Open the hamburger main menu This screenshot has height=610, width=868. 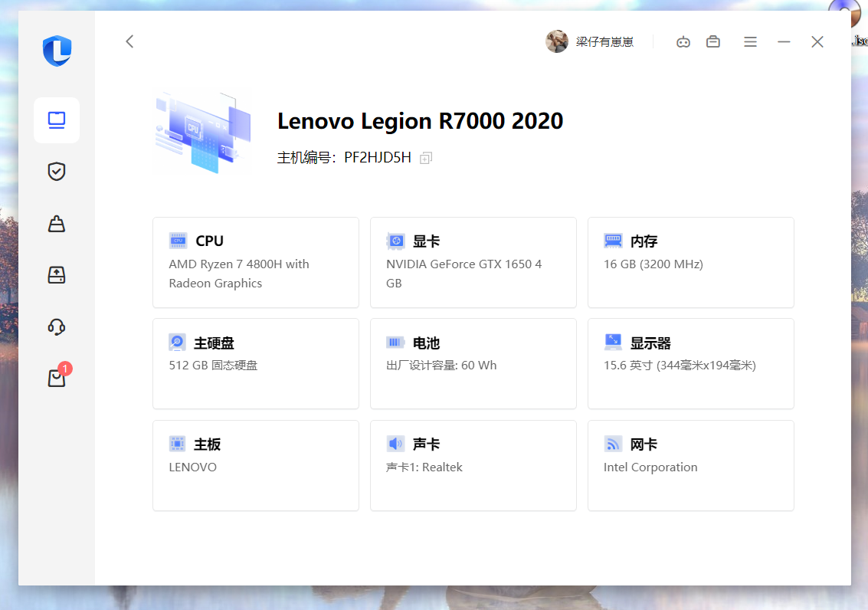pos(750,41)
